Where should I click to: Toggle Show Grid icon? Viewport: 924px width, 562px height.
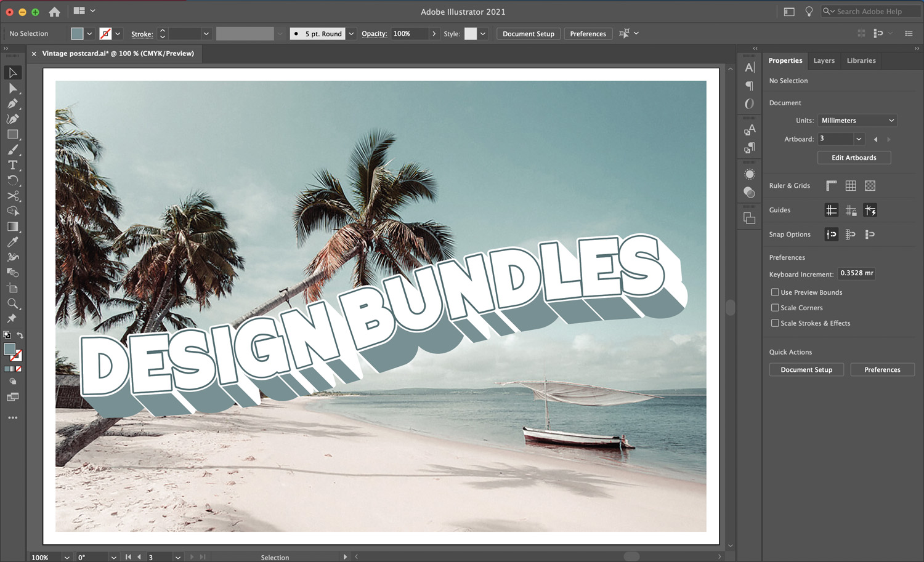coord(851,185)
